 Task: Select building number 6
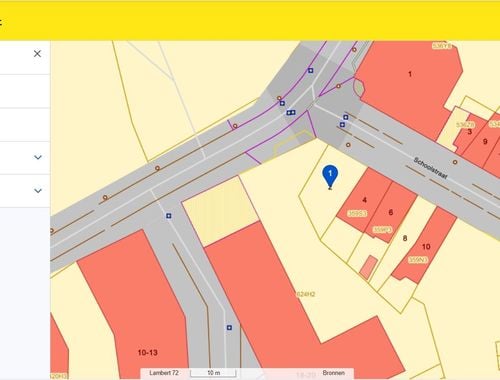coord(391,212)
